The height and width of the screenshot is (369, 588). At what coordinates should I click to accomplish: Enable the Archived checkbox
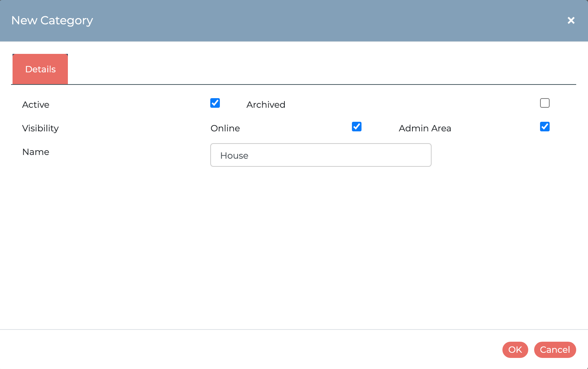(544, 103)
